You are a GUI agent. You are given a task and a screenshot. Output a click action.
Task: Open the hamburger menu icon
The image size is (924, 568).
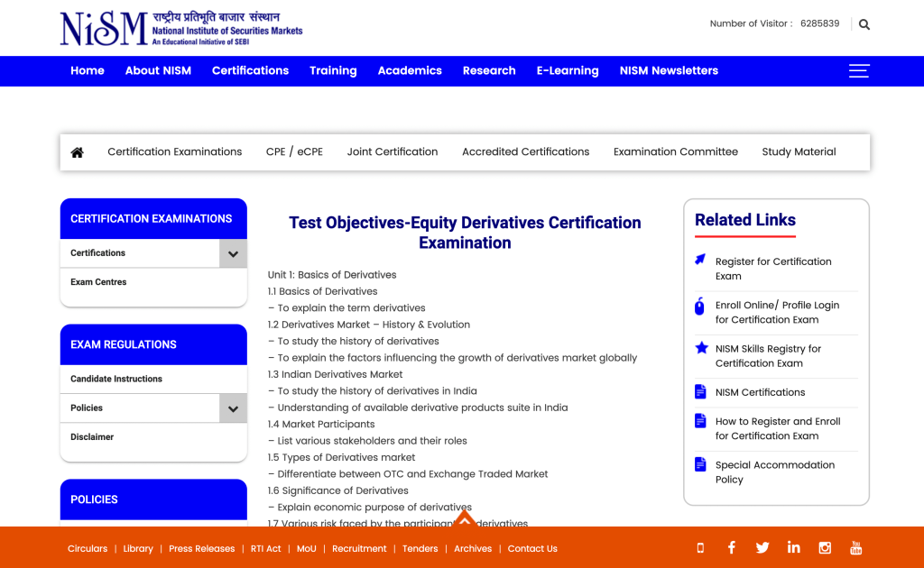(x=859, y=70)
